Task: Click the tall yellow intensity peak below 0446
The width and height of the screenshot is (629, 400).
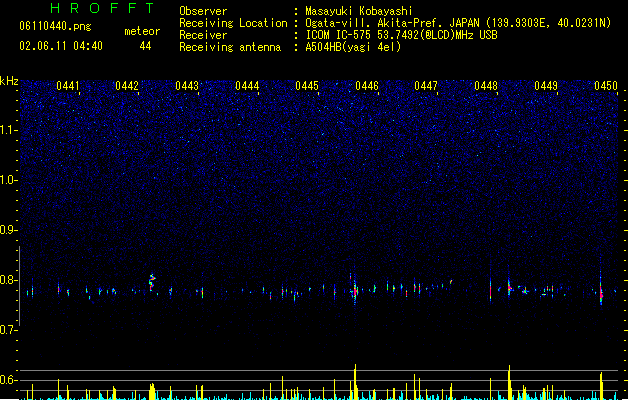Action: [355, 382]
